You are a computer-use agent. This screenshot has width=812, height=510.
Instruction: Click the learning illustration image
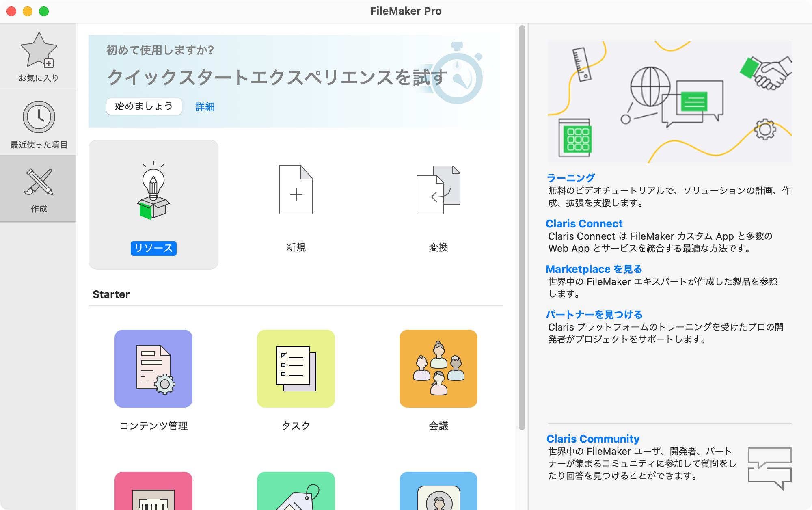tap(669, 102)
